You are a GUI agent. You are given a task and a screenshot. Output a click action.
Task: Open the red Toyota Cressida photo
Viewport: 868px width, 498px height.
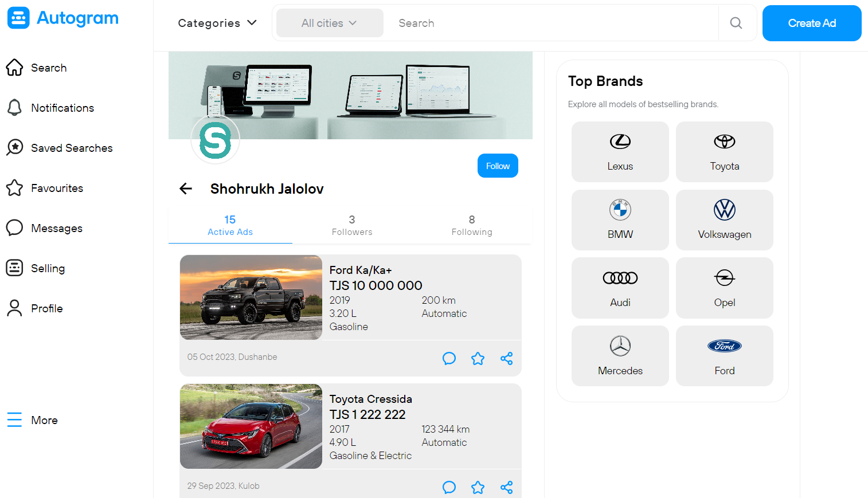pyautogui.click(x=251, y=426)
